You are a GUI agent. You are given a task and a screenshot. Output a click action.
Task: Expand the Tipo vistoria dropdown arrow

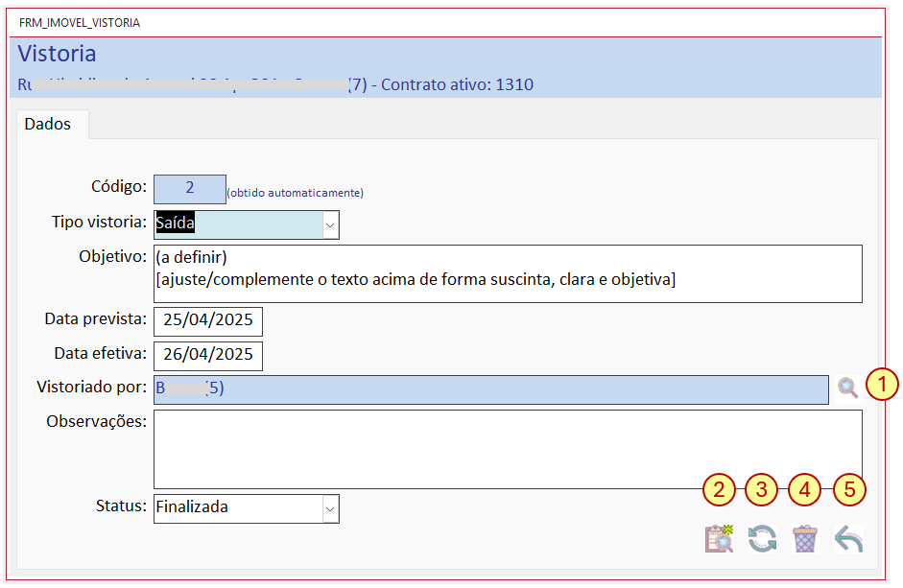click(330, 225)
